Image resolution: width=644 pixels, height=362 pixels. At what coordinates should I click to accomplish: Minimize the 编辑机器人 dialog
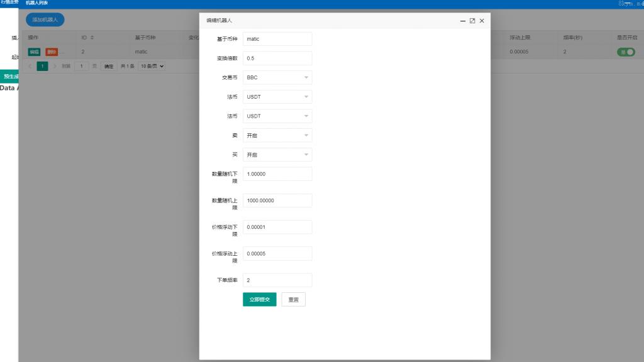coord(463,21)
